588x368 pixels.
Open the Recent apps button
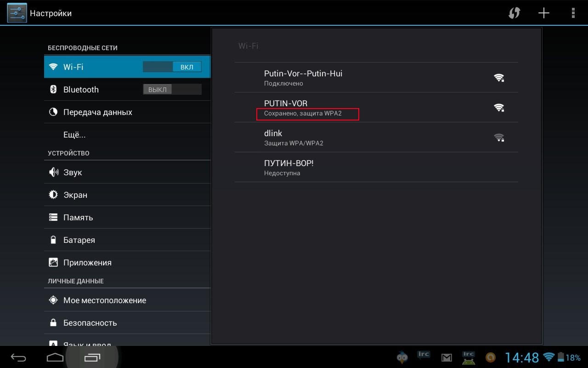92,357
